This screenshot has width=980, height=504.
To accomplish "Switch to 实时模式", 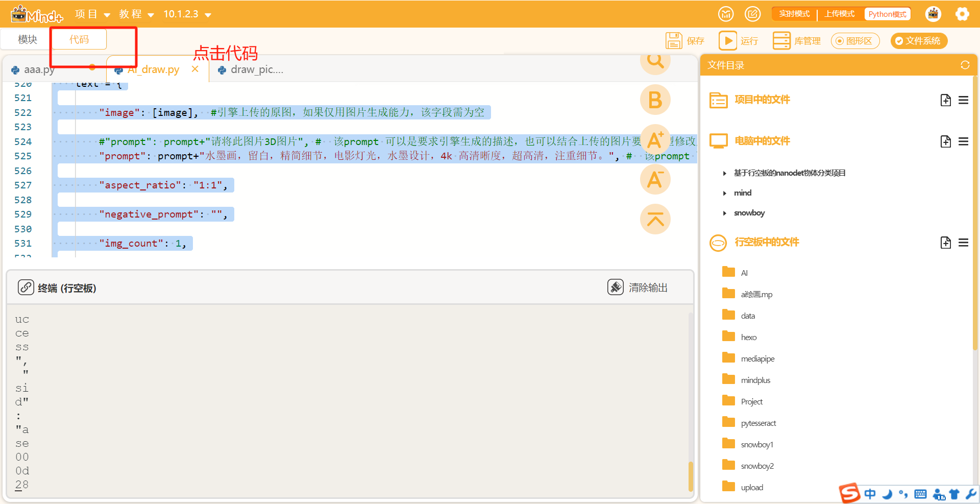I will (x=794, y=14).
